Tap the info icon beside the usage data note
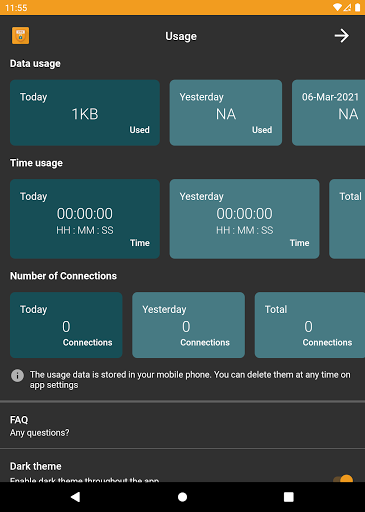 [17, 375]
